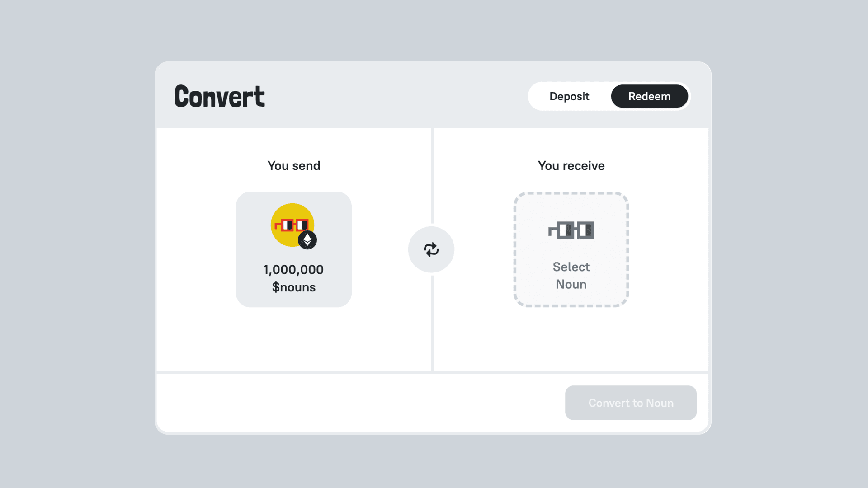Screen dimensions: 868x488
Task: Click the gray noggles glasses icon
Action: (x=571, y=230)
